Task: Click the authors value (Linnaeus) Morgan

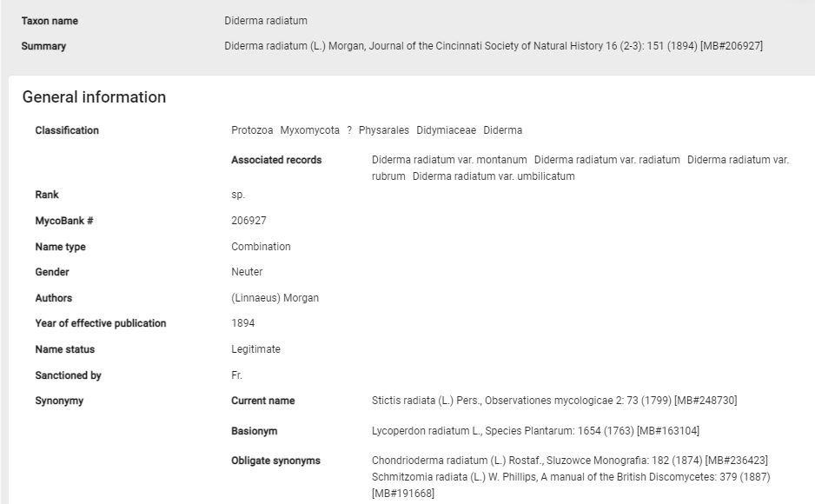Action: (x=275, y=298)
